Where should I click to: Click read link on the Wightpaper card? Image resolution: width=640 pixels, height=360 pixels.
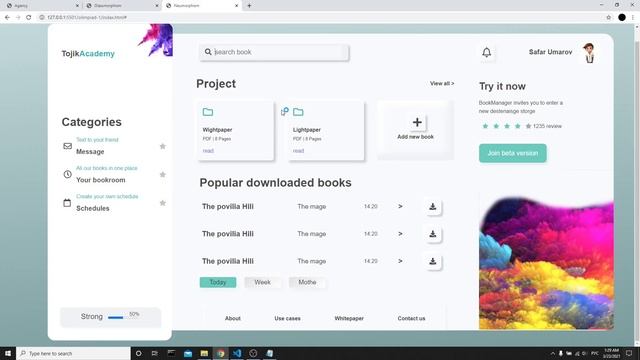point(208,151)
